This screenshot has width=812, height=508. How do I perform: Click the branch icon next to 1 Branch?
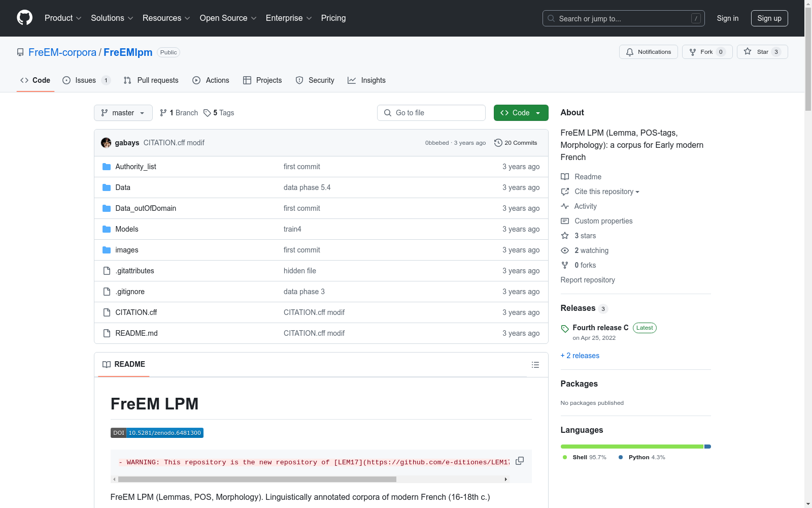pyautogui.click(x=163, y=113)
